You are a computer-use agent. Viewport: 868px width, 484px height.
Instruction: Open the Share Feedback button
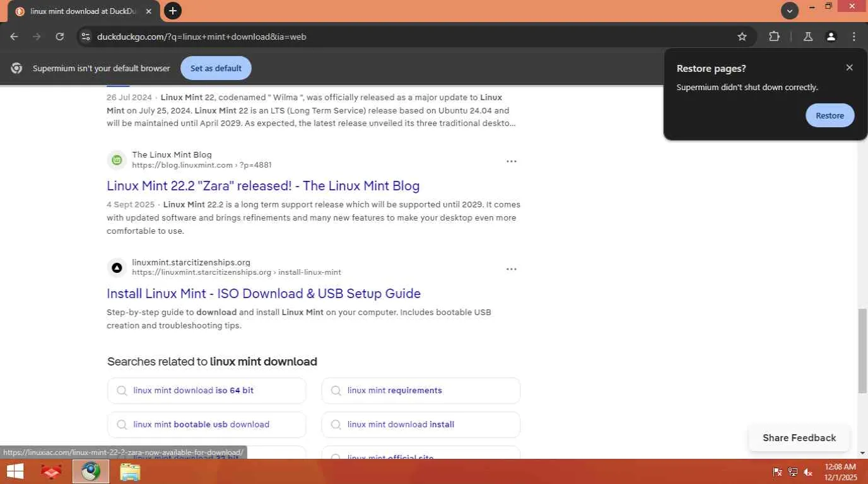(x=799, y=438)
